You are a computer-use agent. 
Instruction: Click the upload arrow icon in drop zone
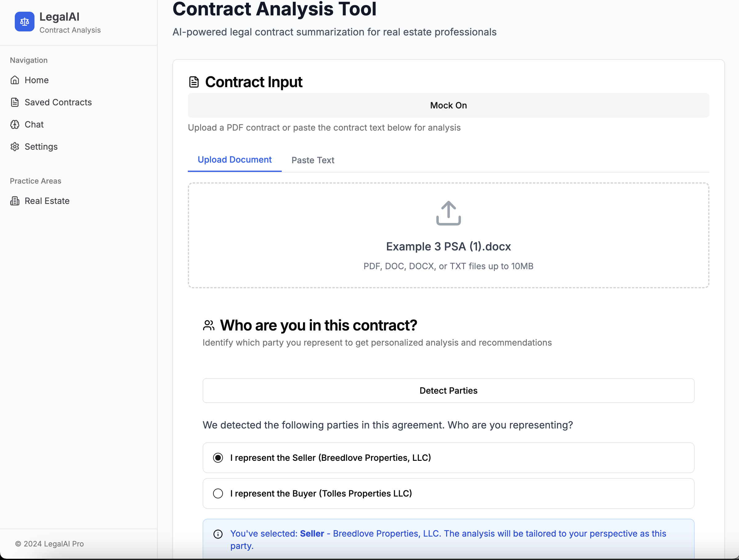click(x=448, y=213)
